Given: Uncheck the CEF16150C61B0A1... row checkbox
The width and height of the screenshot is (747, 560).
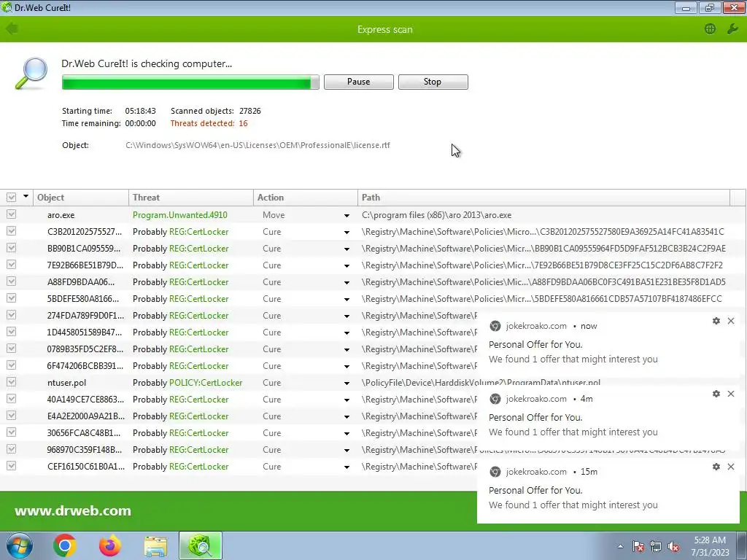Looking at the screenshot, I should click(x=11, y=466).
